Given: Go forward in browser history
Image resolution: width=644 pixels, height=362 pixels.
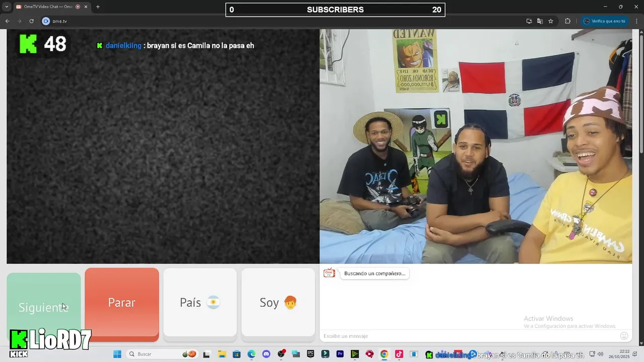Looking at the screenshot, I should click(19, 21).
